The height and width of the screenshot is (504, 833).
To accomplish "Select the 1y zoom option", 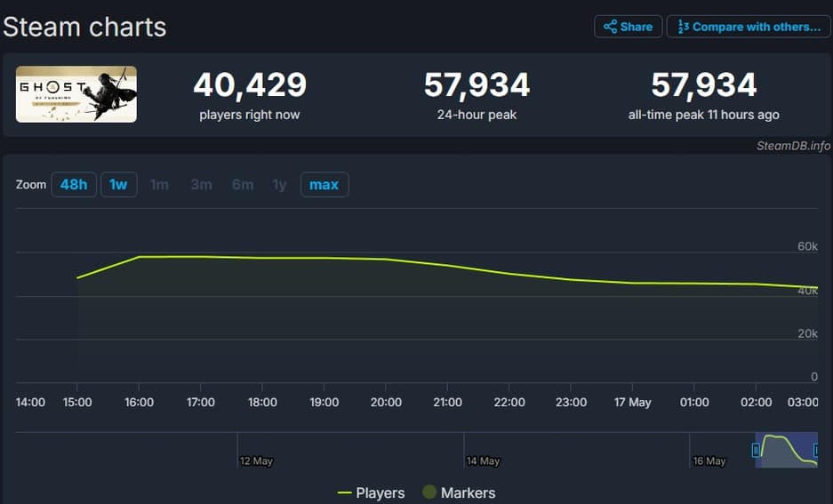I will pyautogui.click(x=279, y=184).
